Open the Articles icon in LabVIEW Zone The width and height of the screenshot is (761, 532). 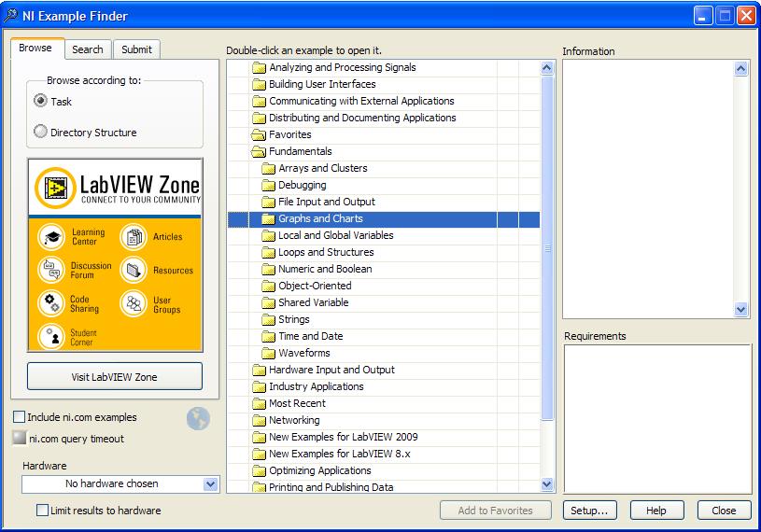coord(134,237)
